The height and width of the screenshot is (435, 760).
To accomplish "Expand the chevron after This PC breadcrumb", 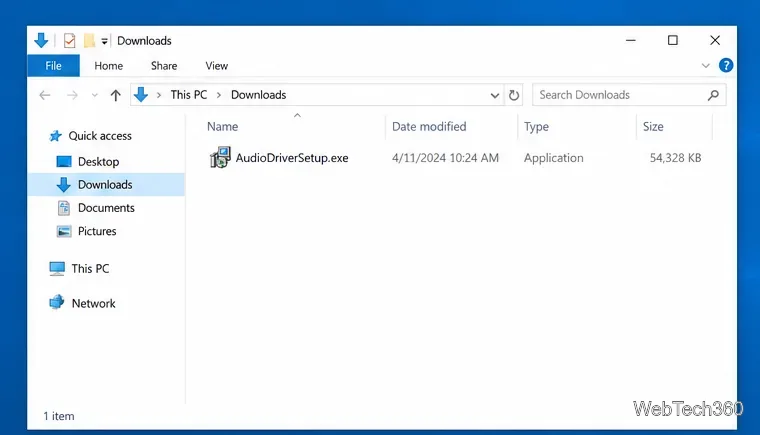I will (219, 95).
